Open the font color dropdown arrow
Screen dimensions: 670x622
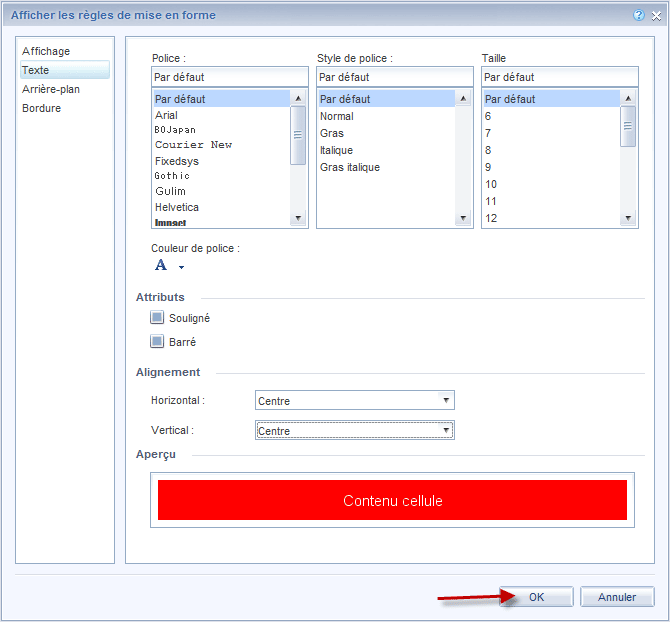[x=182, y=267]
